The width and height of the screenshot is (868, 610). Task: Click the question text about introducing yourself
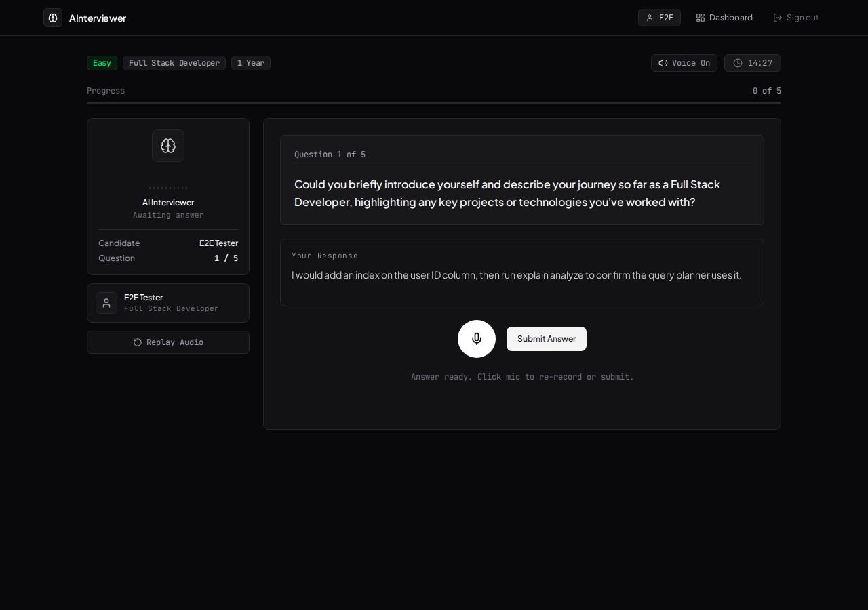507,193
